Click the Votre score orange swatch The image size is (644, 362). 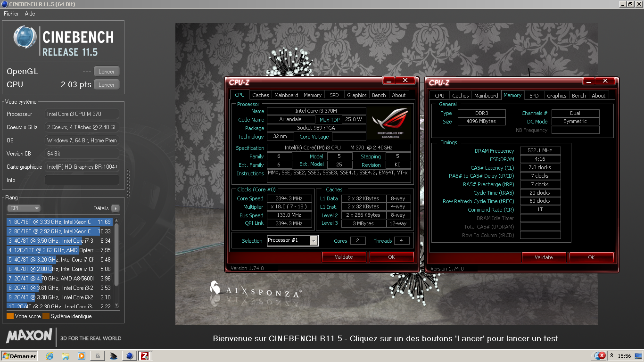pos(10,316)
